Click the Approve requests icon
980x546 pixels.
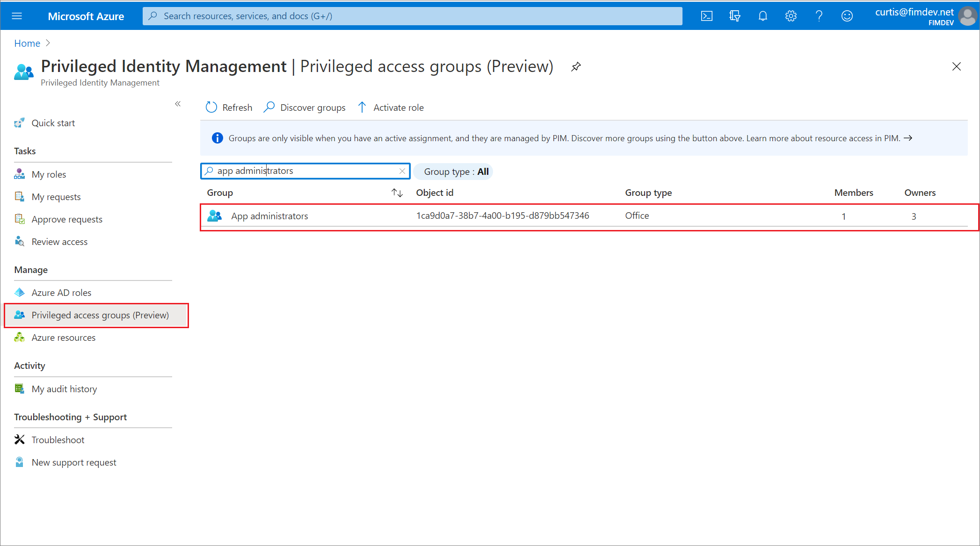(x=19, y=219)
